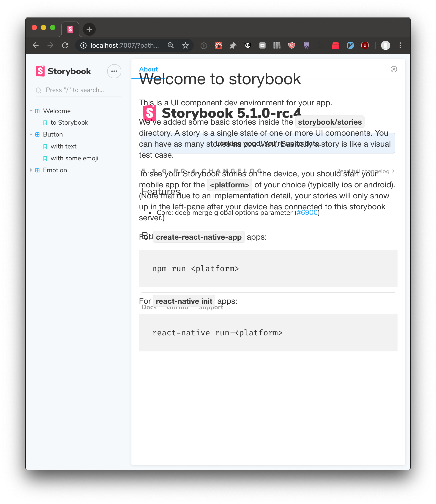Go back using the browser back arrow
Image resolution: width=436 pixels, height=504 pixels.
36,46
